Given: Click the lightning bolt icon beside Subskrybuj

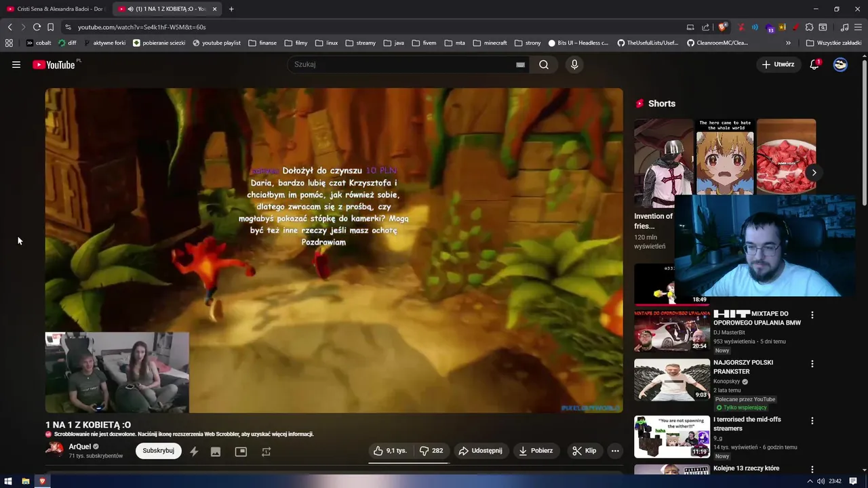Looking at the screenshot, I should (x=194, y=451).
